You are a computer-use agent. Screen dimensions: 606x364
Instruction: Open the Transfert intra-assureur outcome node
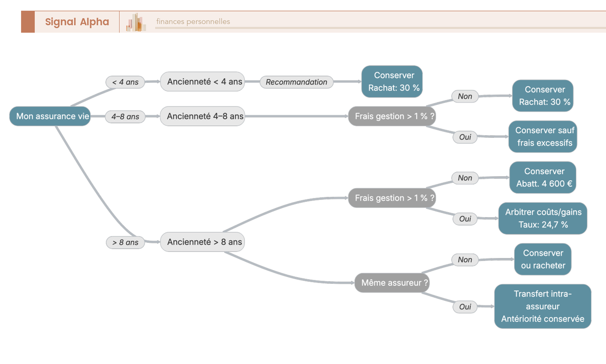point(543,306)
